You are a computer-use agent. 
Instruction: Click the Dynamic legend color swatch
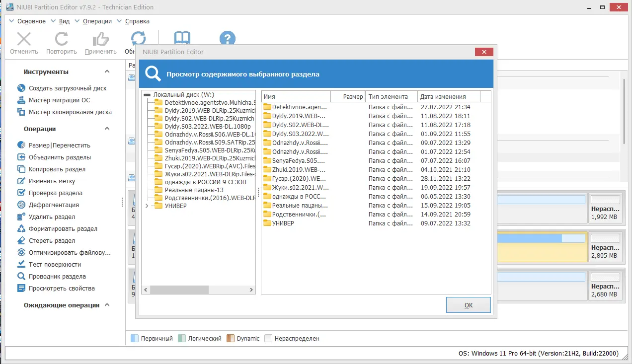point(231,339)
